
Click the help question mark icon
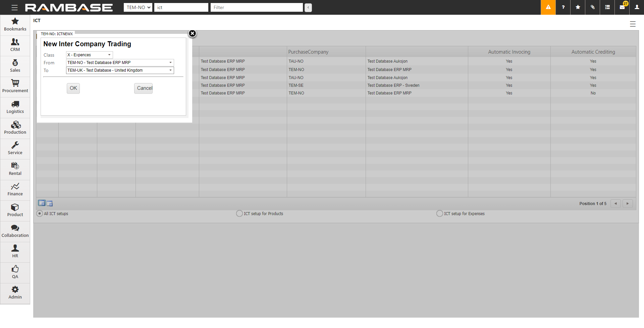(563, 7)
